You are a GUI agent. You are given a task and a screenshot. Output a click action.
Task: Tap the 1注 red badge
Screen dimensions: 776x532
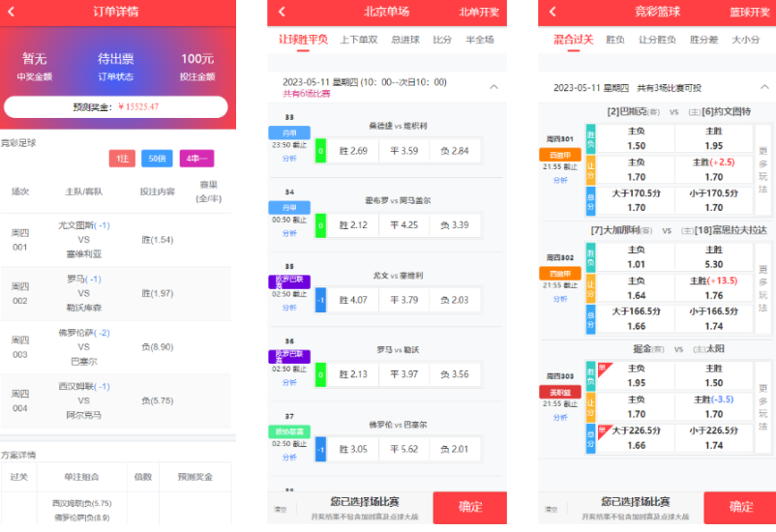[x=122, y=159]
